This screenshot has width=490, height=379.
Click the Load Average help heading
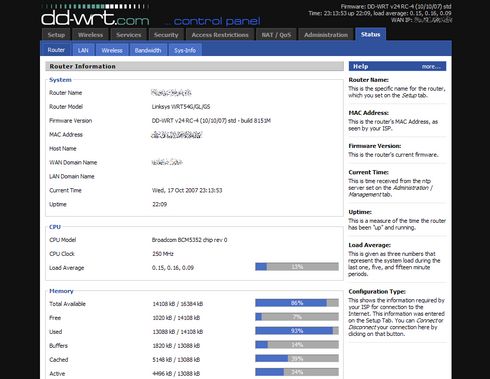tap(370, 245)
